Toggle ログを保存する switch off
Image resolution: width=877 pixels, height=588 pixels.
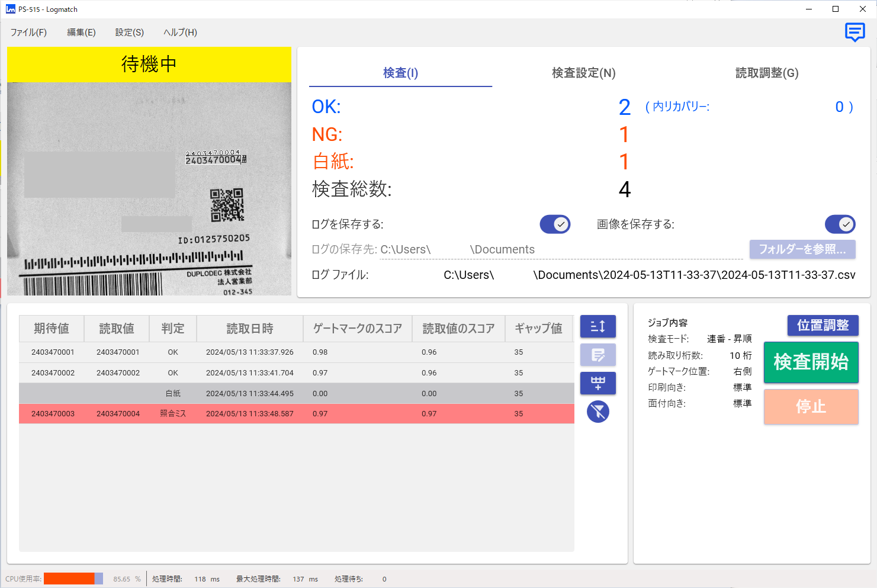(554, 224)
